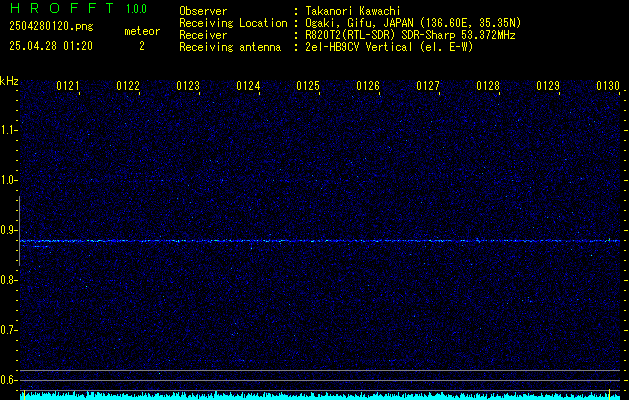The image size is (629, 400).
Task: Click receiver text R820T2(RTL-SDR) SDR-Sharp 53.372MHz
Action: pos(410,35)
